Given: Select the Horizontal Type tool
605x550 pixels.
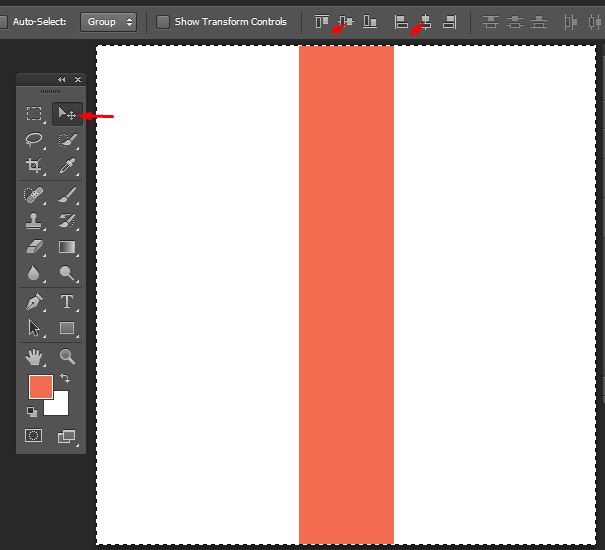Looking at the screenshot, I should (x=67, y=302).
